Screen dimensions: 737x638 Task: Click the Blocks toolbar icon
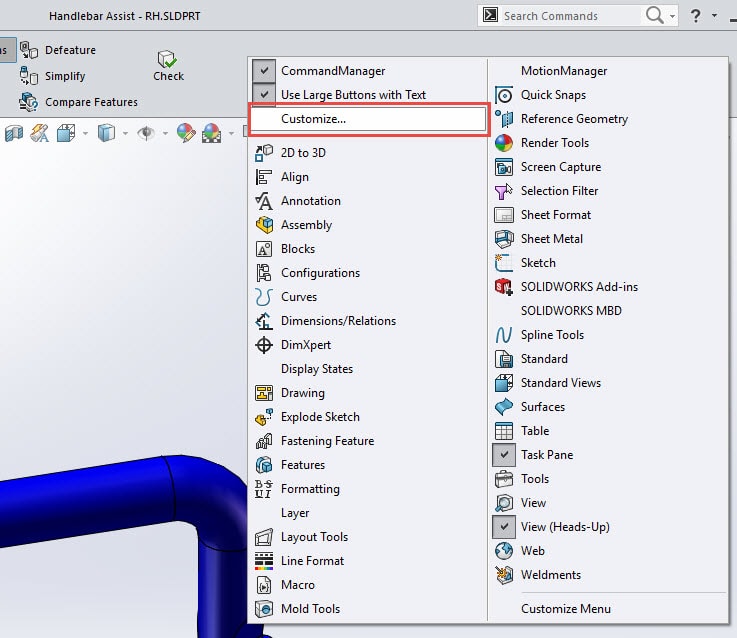pos(264,249)
